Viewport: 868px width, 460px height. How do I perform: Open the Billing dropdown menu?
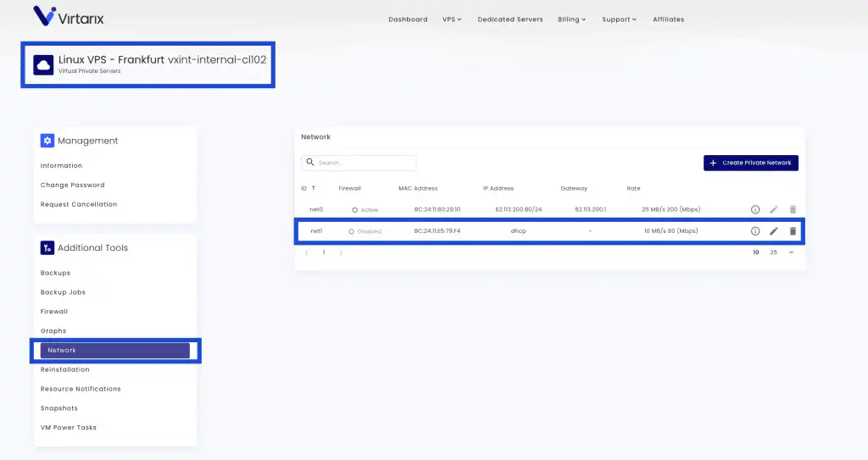[571, 19]
